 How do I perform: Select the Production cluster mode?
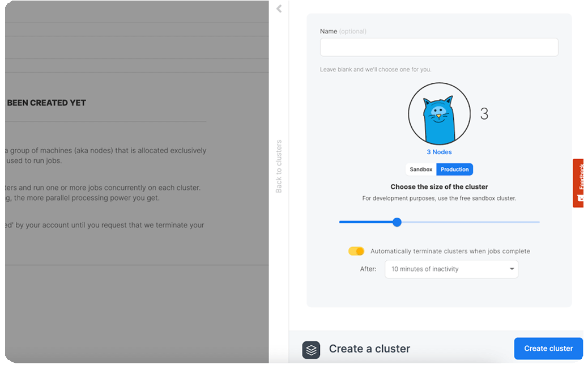tap(454, 169)
